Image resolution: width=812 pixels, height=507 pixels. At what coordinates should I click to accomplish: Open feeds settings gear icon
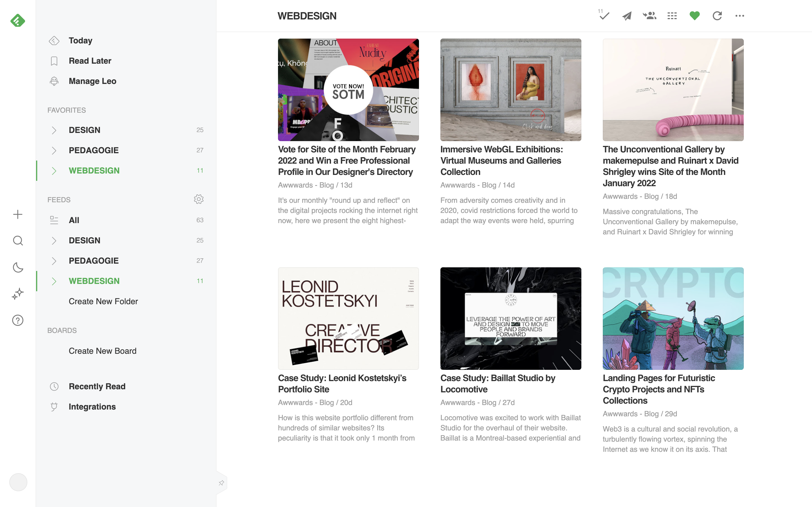199,199
